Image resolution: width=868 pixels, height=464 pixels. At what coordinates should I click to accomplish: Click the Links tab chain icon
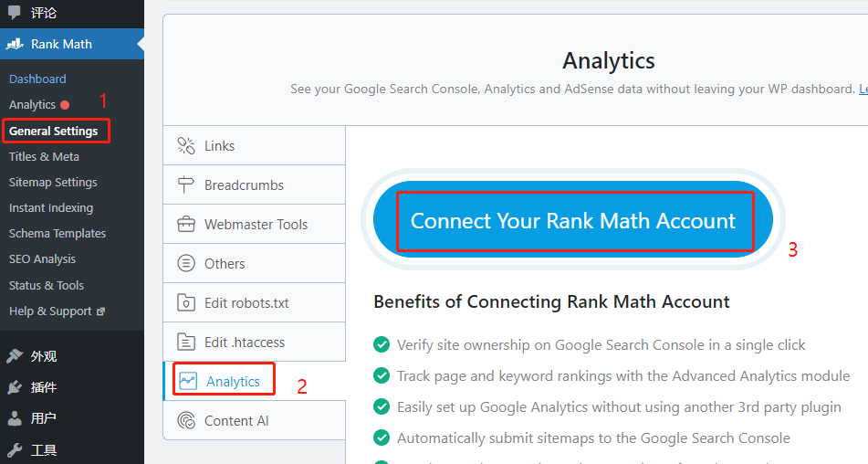tap(186, 146)
